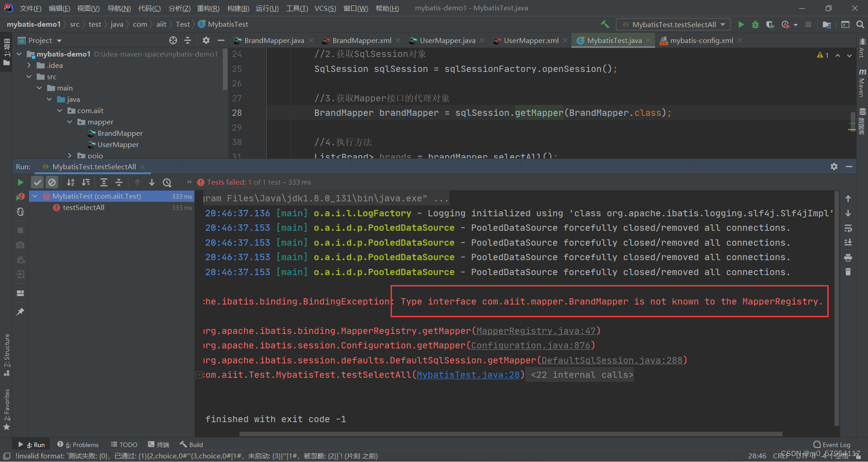Click the Build project hammer icon
The image size is (868, 462).
[605, 24]
